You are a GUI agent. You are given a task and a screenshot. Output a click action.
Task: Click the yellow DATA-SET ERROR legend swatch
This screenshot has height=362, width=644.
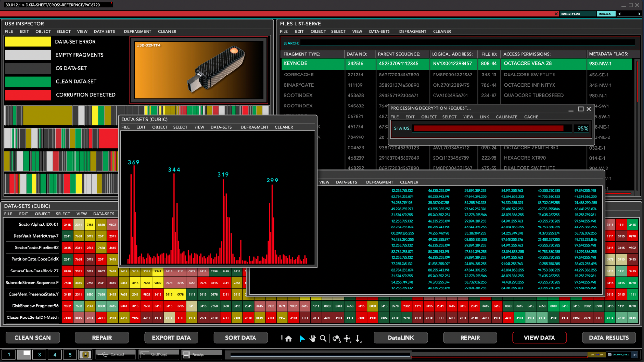28,42
